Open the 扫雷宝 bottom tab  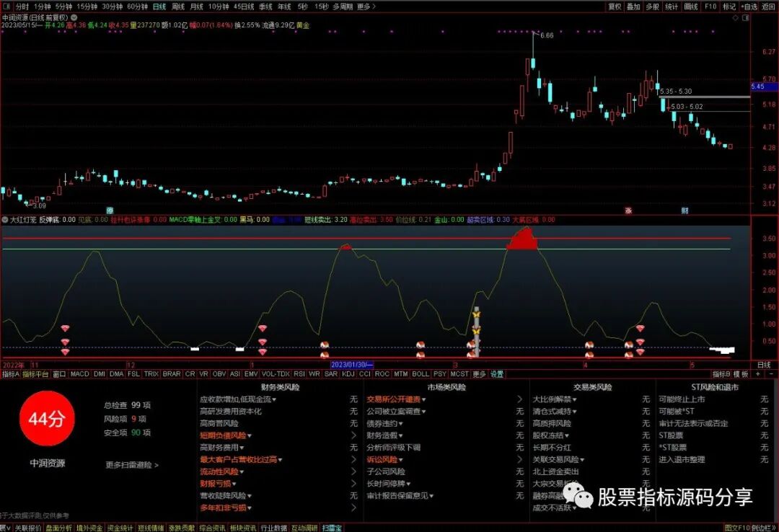point(332,528)
